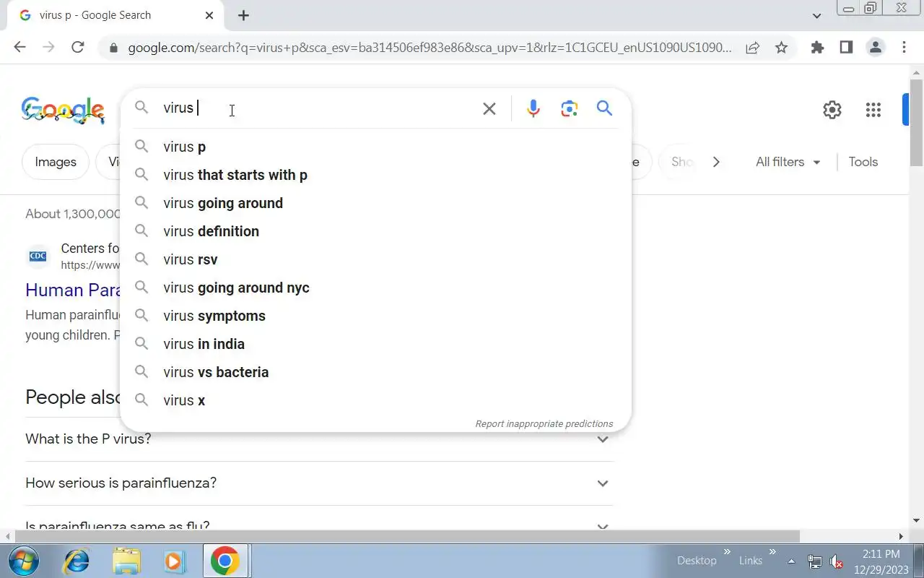Switch to Images results tab
This screenshot has height=578, width=924.
[56, 162]
